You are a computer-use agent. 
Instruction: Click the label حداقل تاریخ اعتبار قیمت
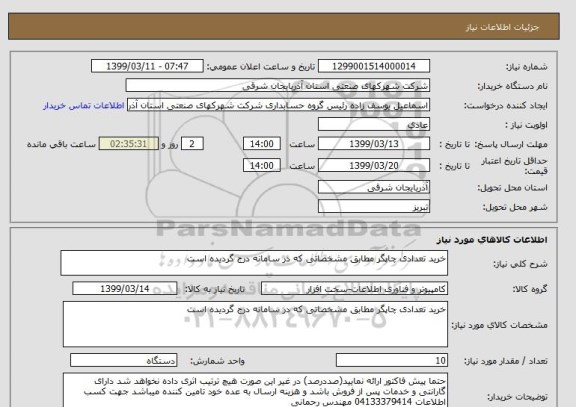(514, 166)
